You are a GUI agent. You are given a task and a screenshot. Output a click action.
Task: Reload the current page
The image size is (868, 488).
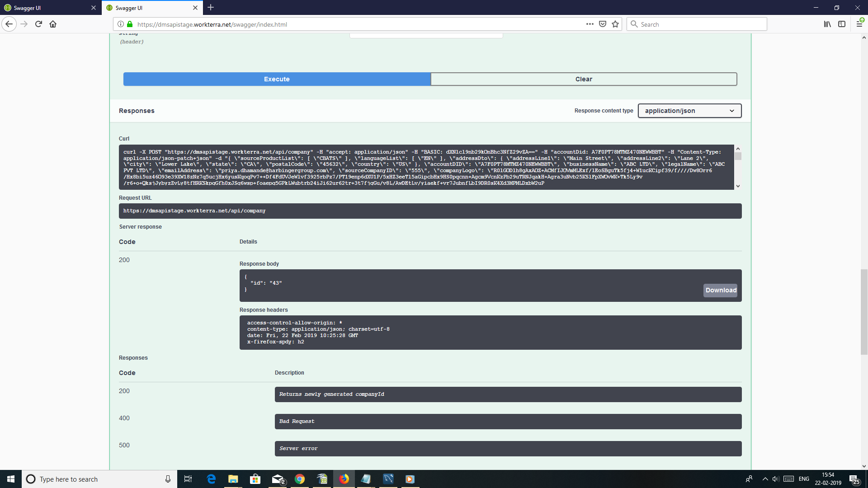38,24
